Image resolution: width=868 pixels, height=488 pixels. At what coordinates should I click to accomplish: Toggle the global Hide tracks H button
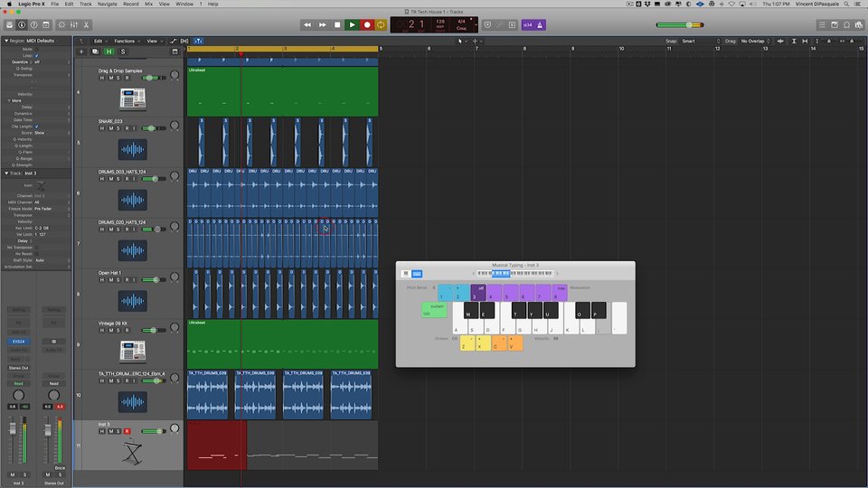tap(109, 52)
